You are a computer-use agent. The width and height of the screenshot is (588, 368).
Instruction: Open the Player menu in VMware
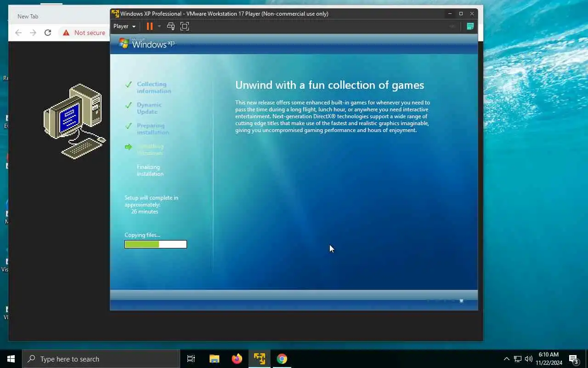point(124,26)
